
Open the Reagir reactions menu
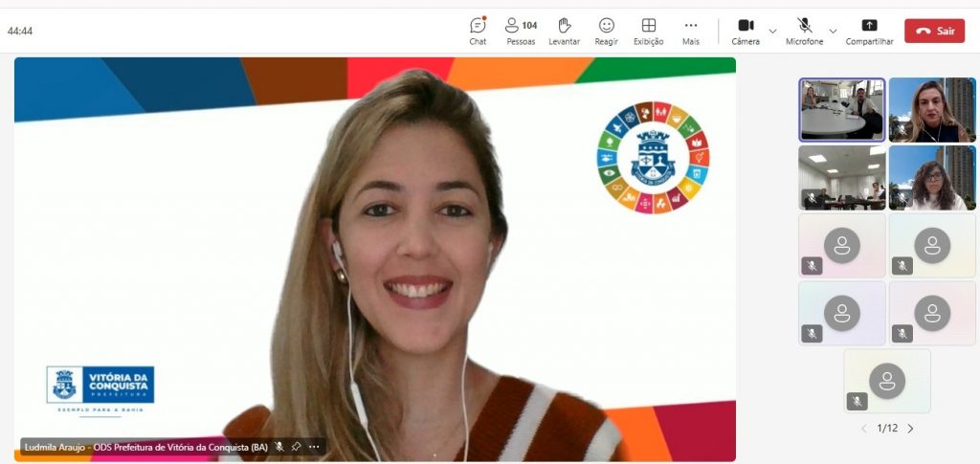[x=606, y=31]
